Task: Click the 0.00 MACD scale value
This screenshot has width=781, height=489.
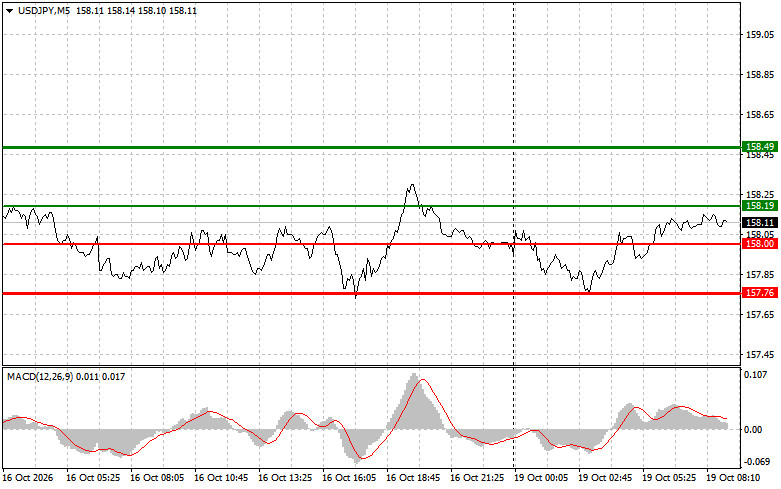Action: pyautogui.click(x=753, y=430)
